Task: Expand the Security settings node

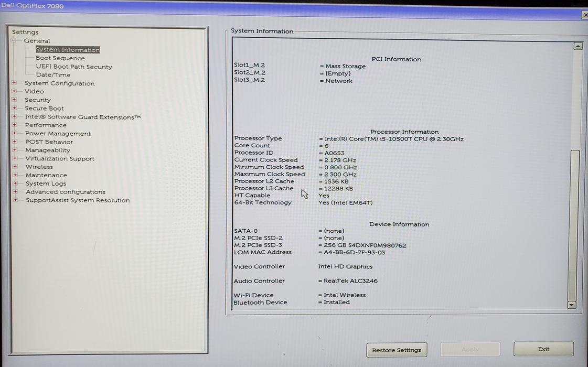Action: (14, 99)
